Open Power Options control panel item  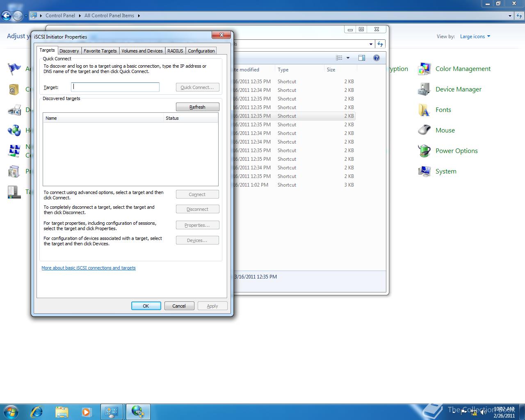(x=448, y=151)
